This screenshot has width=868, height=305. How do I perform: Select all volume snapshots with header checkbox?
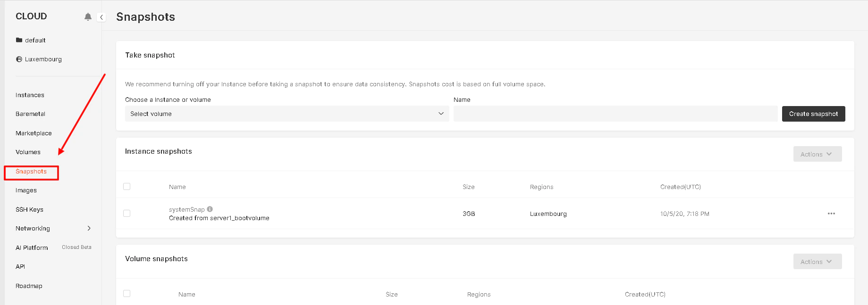[126, 294]
